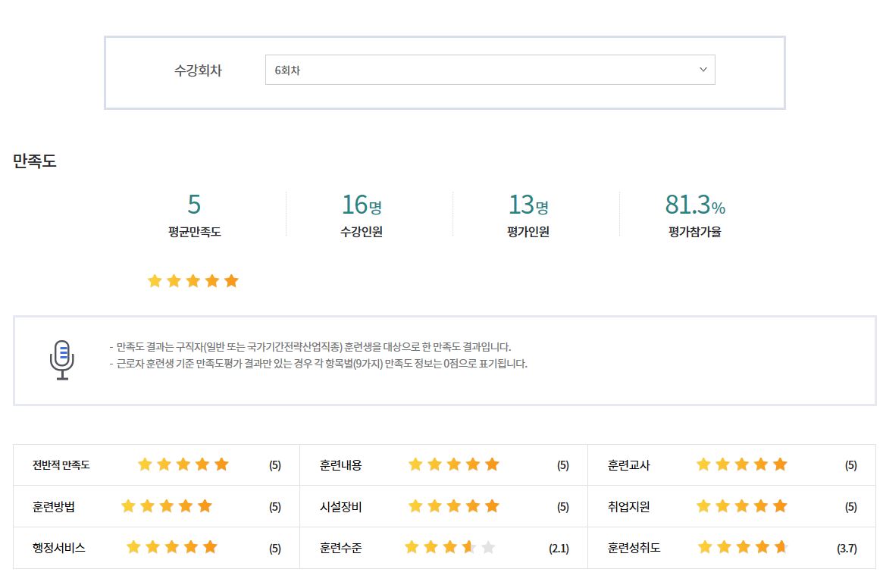Click the 평가참가율 81.3% figure
The height and width of the screenshot is (588, 883).
click(695, 205)
